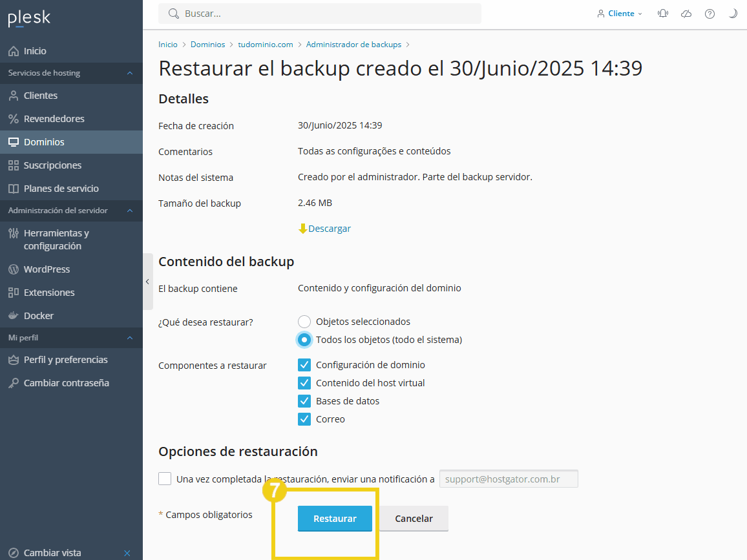Enable notification after restoration checkbox

[165, 479]
